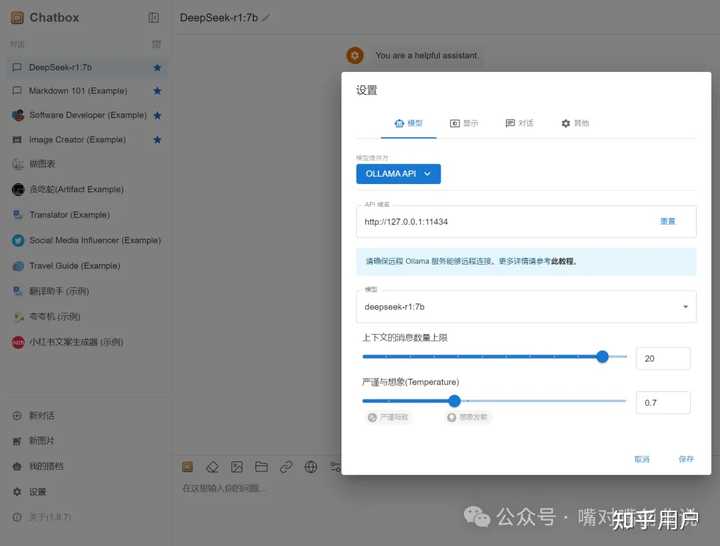Click the eraser clear-context icon
The image size is (720, 546).
coord(212,467)
